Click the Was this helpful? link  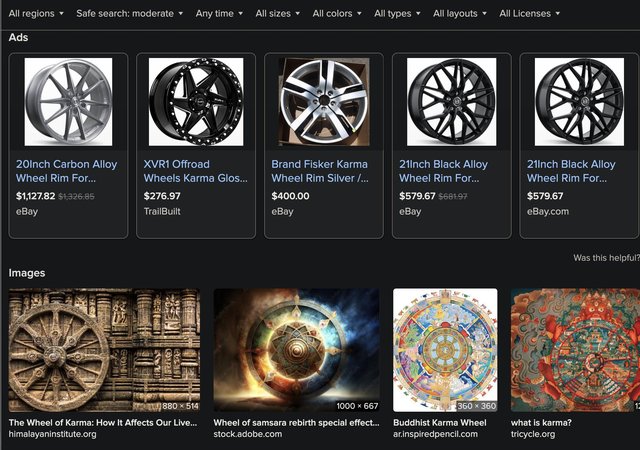(606, 258)
